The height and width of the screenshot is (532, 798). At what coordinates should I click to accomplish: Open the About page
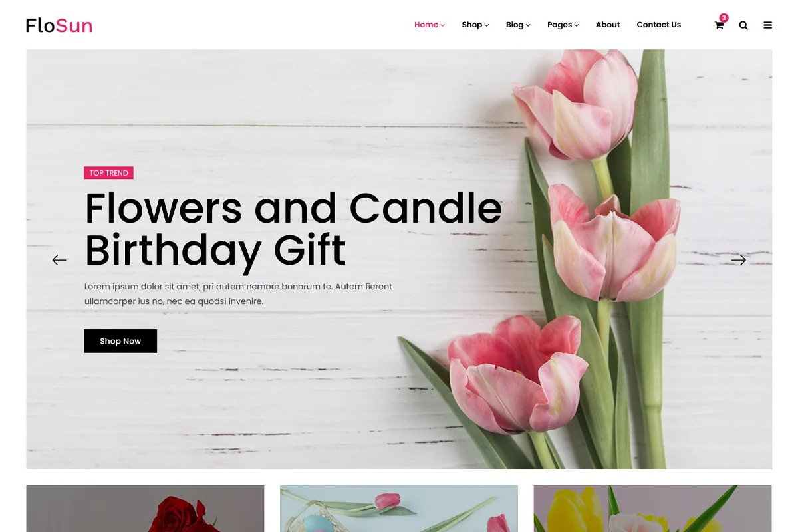(x=608, y=25)
